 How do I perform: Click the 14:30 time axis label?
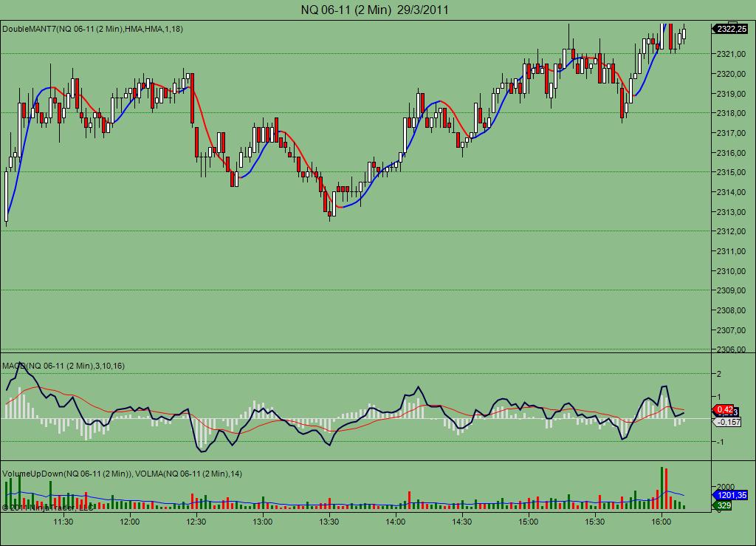tap(462, 522)
